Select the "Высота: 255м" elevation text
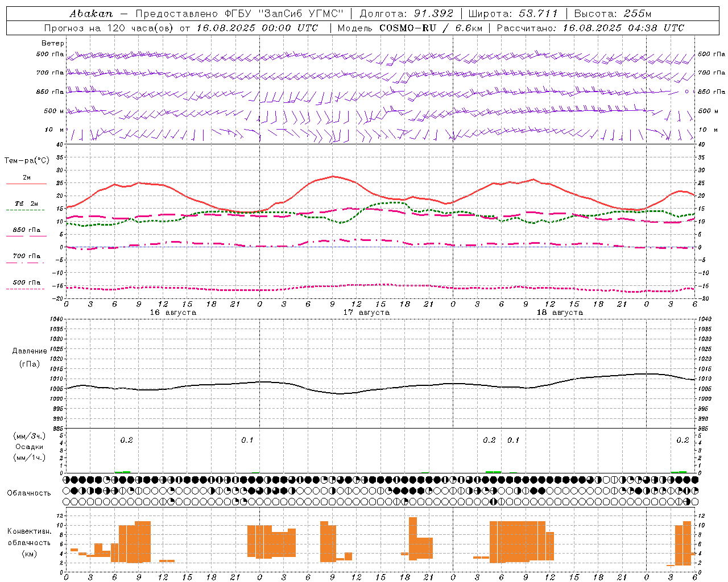 coord(613,14)
